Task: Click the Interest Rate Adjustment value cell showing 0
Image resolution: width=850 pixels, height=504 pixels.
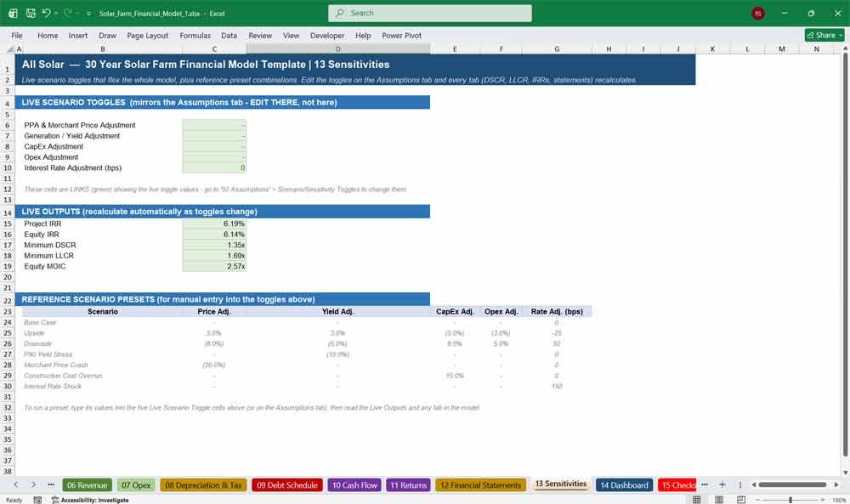Action: click(x=214, y=168)
